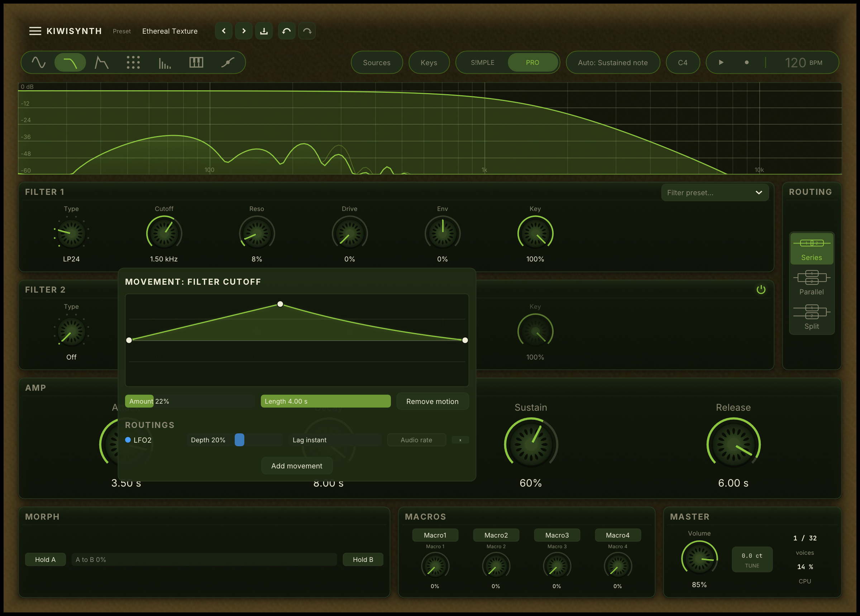Image resolution: width=860 pixels, height=616 pixels.
Task: Click the Ethereal Texture preset name
Action: [170, 31]
